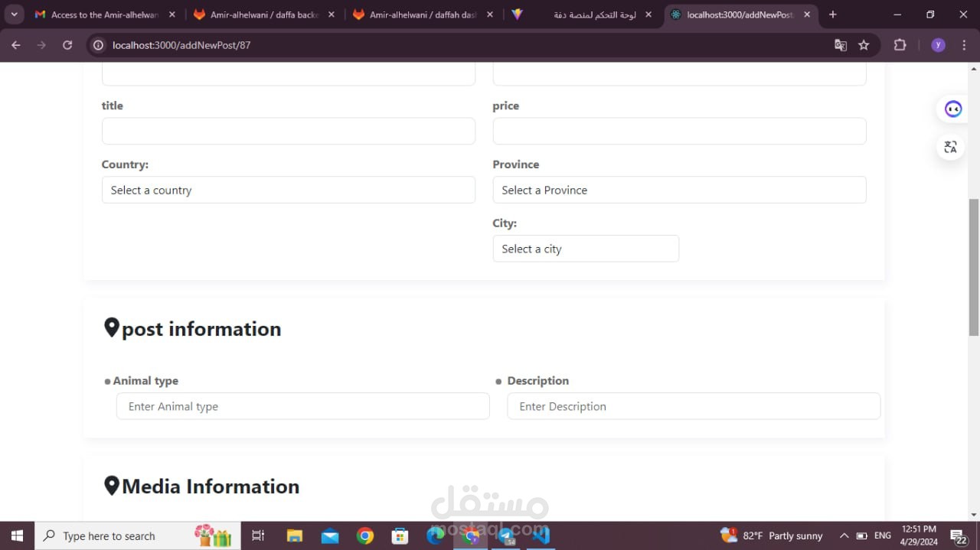The image size is (980, 550).
Task: Click the 'Province' label
Action: pos(516,164)
